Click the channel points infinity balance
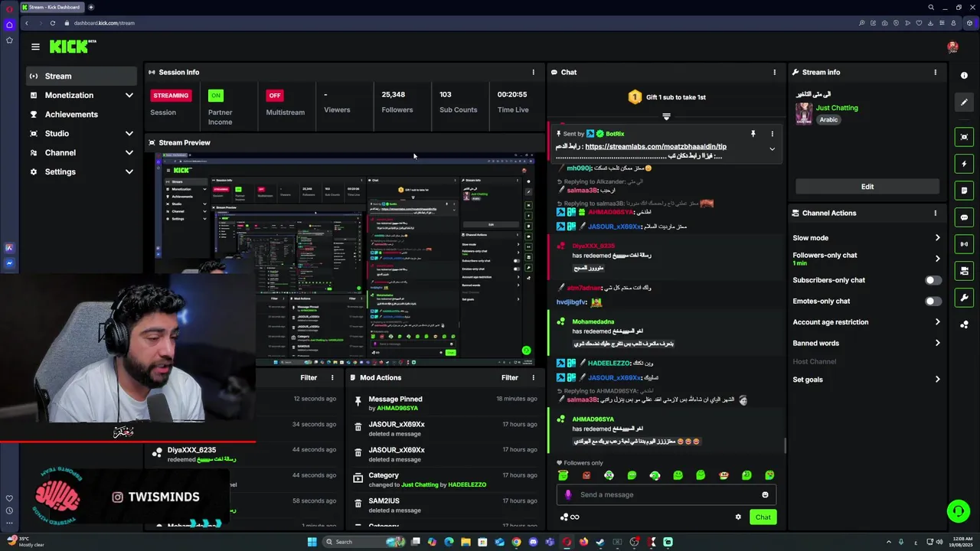This screenshot has height=551, width=980. pyautogui.click(x=570, y=517)
